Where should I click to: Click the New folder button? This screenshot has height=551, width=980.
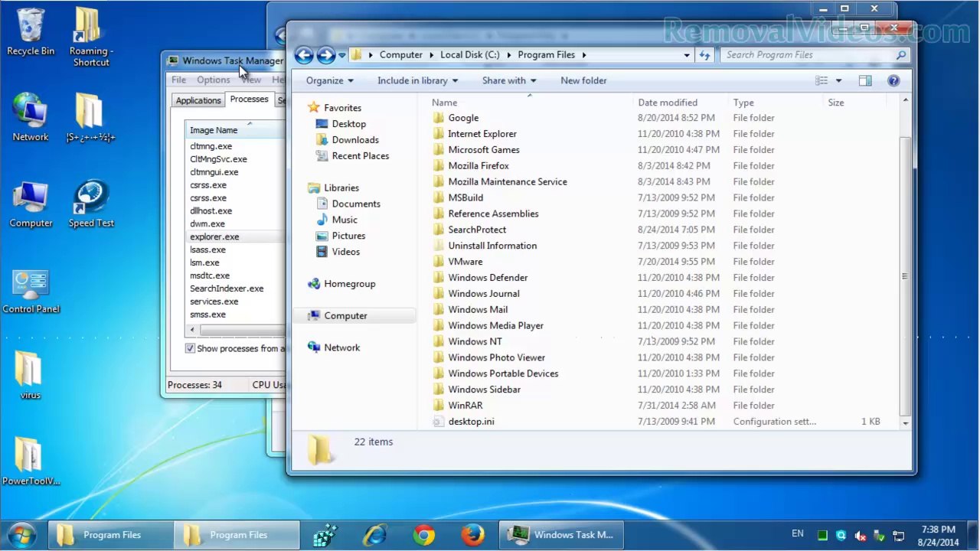pyautogui.click(x=583, y=80)
